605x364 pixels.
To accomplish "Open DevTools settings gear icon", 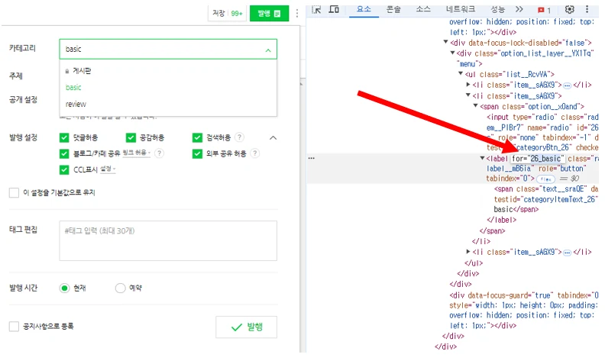I will point(570,9).
